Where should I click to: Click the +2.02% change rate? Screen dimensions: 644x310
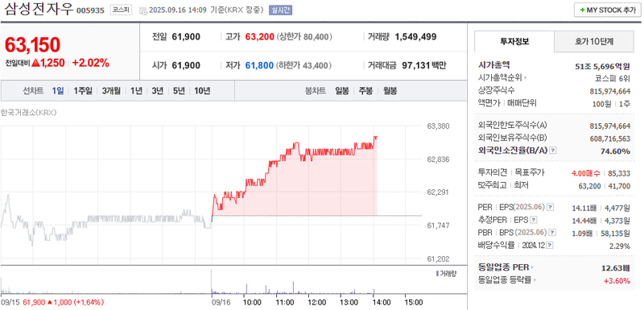[90, 63]
